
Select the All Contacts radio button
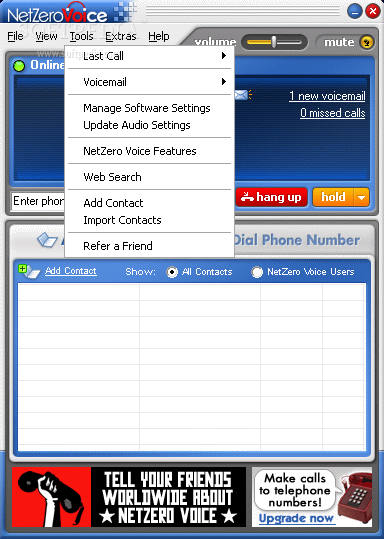tap(172, 272)
